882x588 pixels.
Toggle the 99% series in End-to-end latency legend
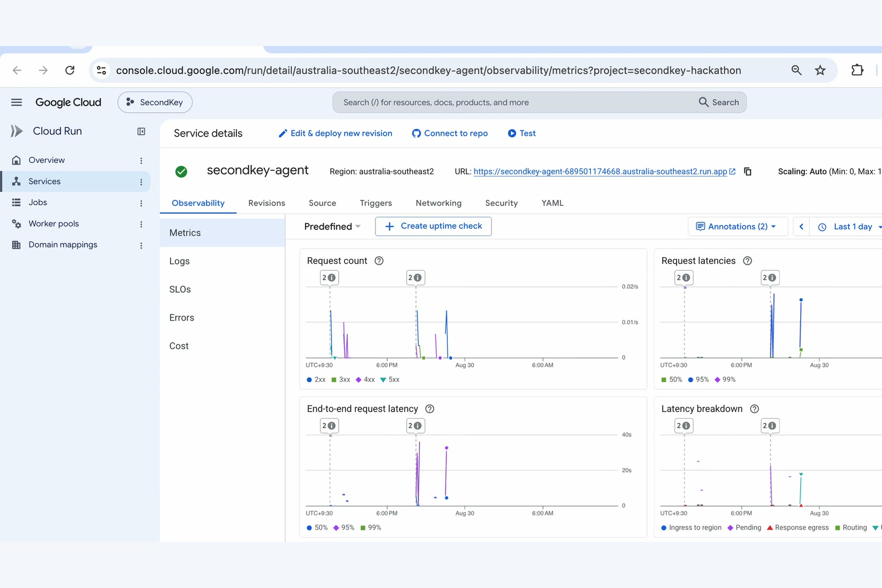point(370,528)
